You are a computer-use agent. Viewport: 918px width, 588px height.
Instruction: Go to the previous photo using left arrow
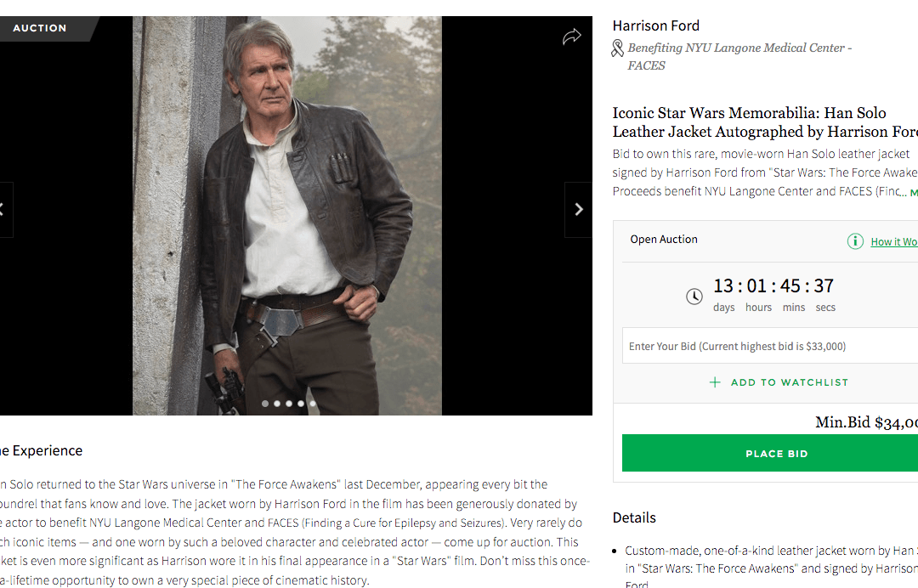point(4,208)
